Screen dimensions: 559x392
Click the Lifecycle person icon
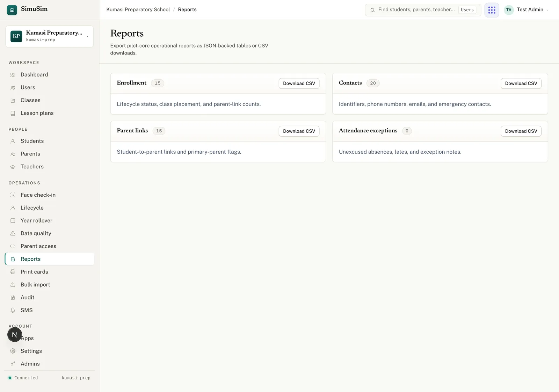pos(13,208)
